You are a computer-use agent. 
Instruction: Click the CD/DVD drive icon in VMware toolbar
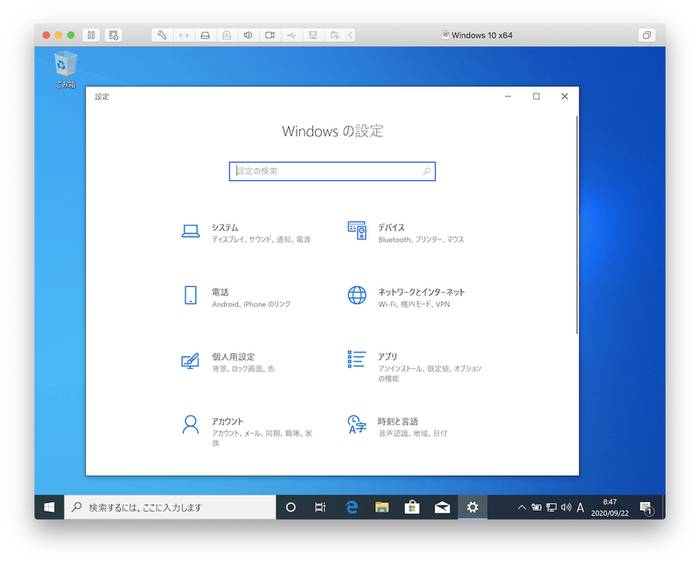coord(227,35)
